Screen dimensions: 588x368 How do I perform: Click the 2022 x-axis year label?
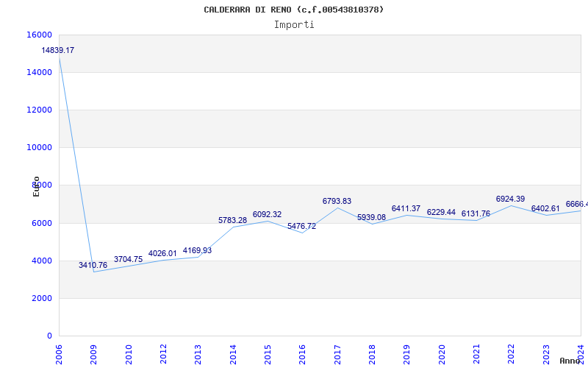coord(511,355)
